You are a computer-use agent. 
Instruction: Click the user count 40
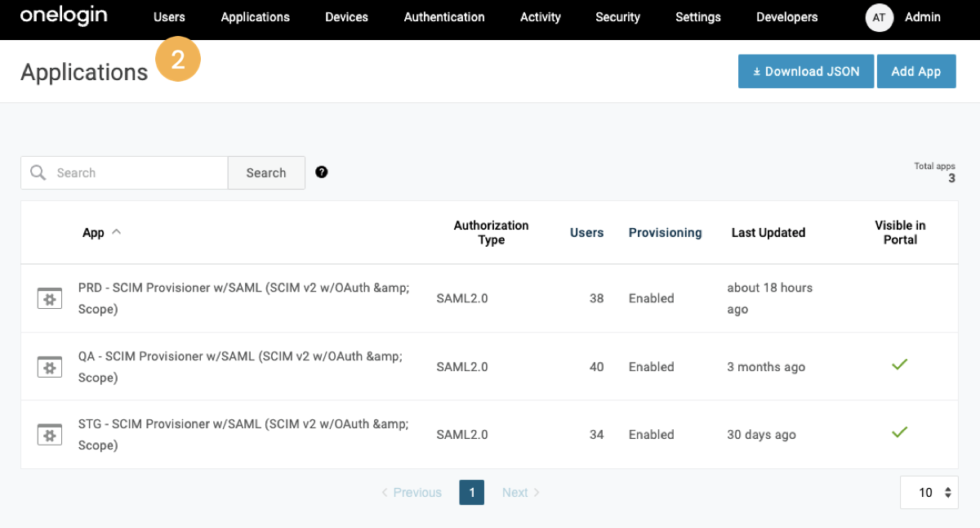(x=597, y=367)
